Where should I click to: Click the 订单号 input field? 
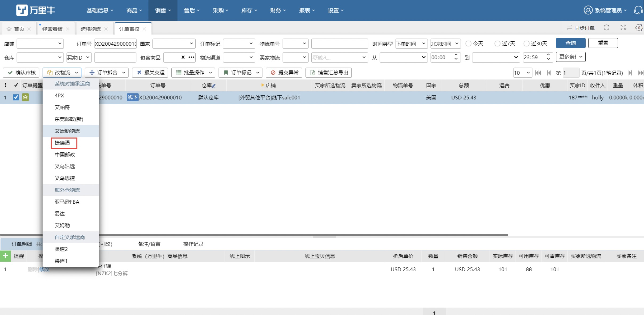point(115,44)
